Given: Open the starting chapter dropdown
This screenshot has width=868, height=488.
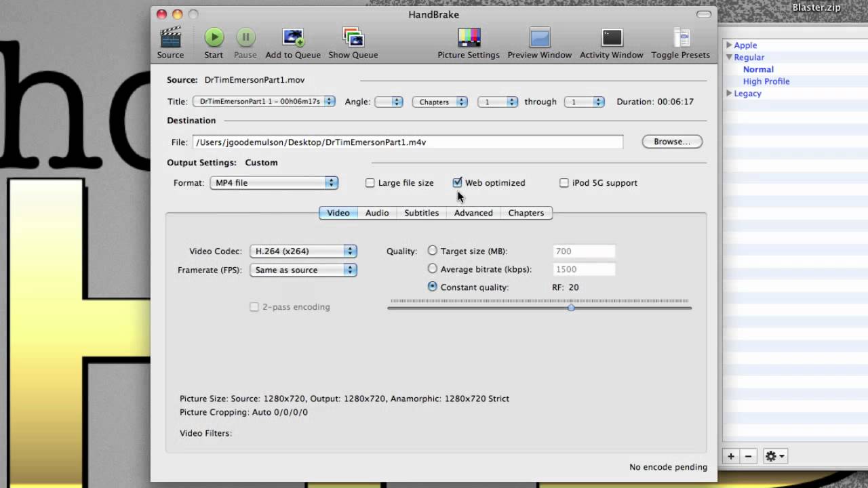Looking at the screenshot, I should coord(498,102).
